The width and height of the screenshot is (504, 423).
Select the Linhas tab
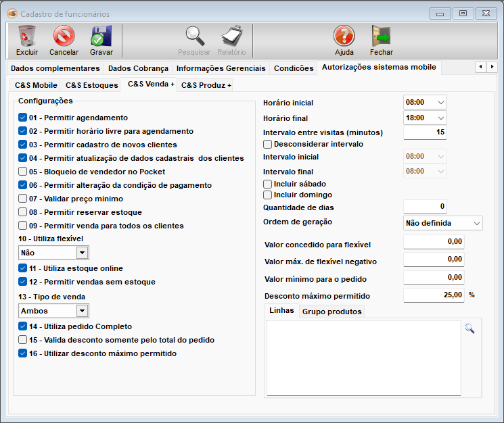[281, 311]
